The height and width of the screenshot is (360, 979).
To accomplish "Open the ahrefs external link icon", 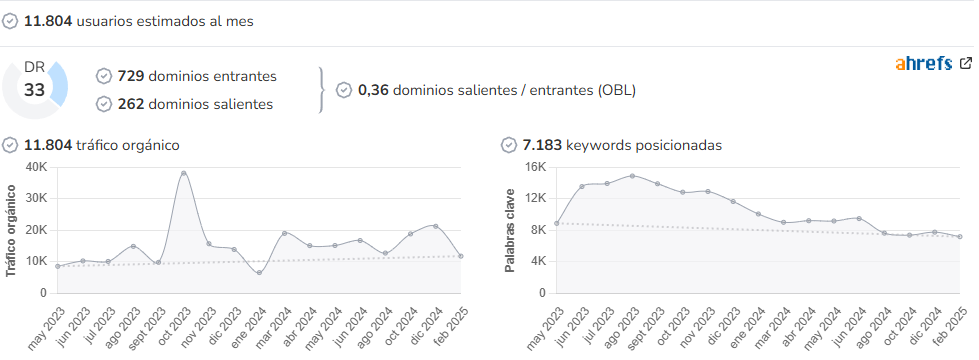I will (x=966, y=63).
